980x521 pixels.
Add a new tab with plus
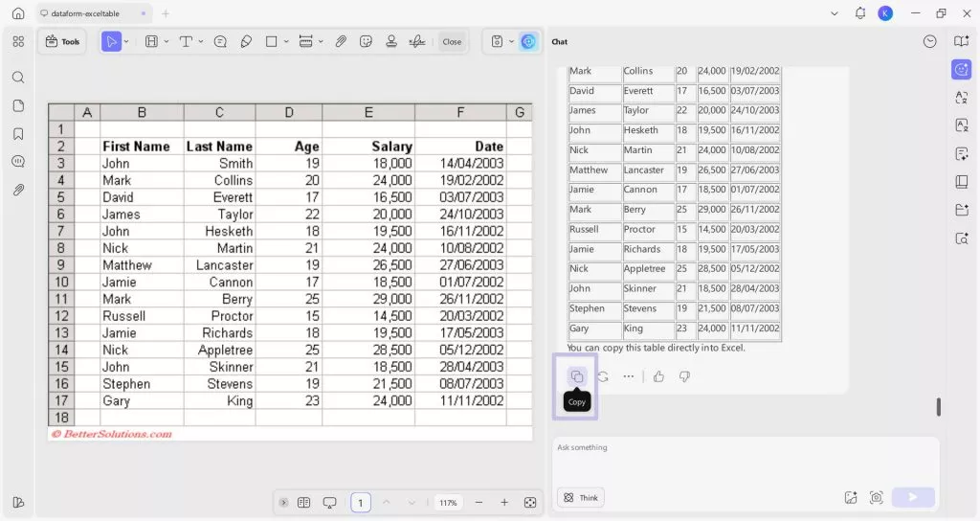166,13
